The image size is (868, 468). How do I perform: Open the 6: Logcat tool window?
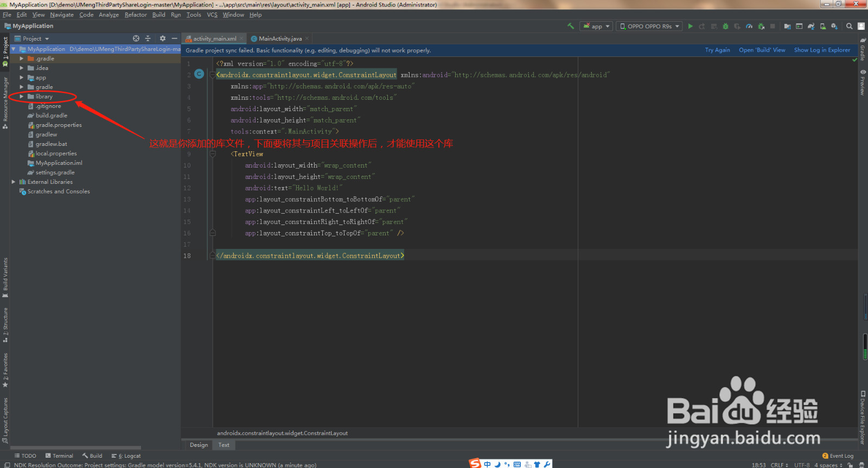click(x=126, y=456)
